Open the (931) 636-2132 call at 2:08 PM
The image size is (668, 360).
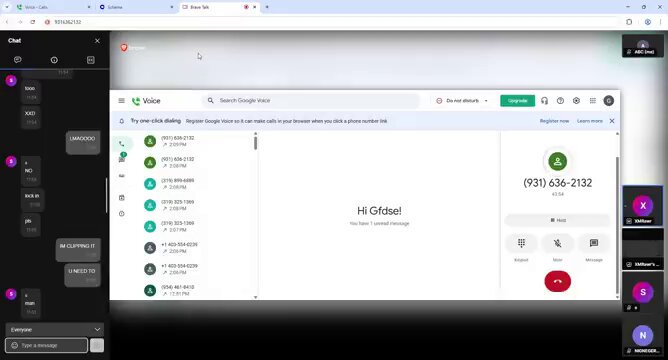coord(198,162)
